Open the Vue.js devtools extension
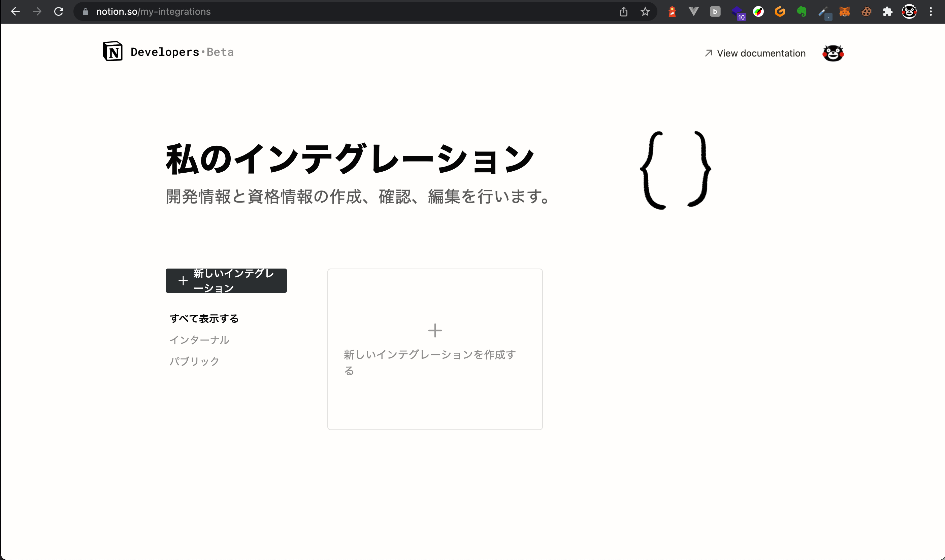 pyautogui.click(x=694, y=11)
